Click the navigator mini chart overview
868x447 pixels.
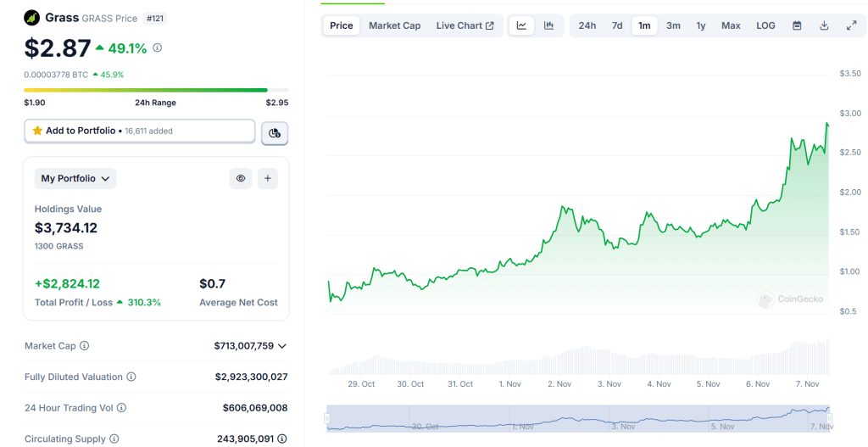click(x=578, y=418)
